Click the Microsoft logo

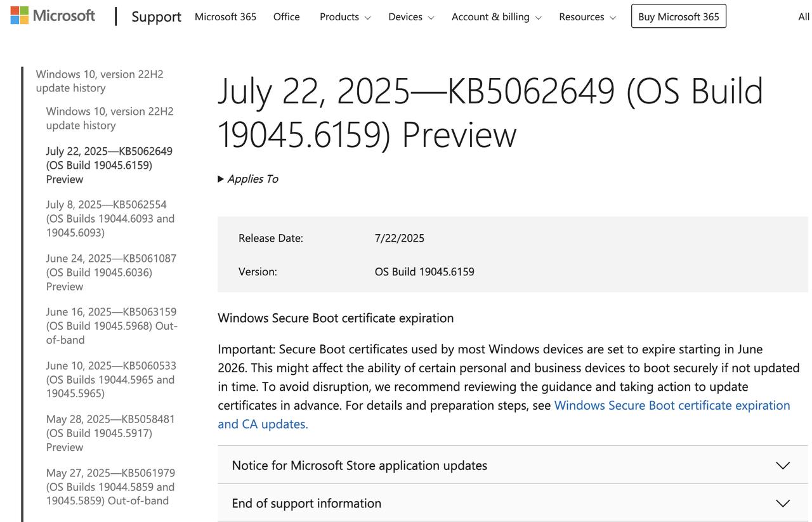53,15
